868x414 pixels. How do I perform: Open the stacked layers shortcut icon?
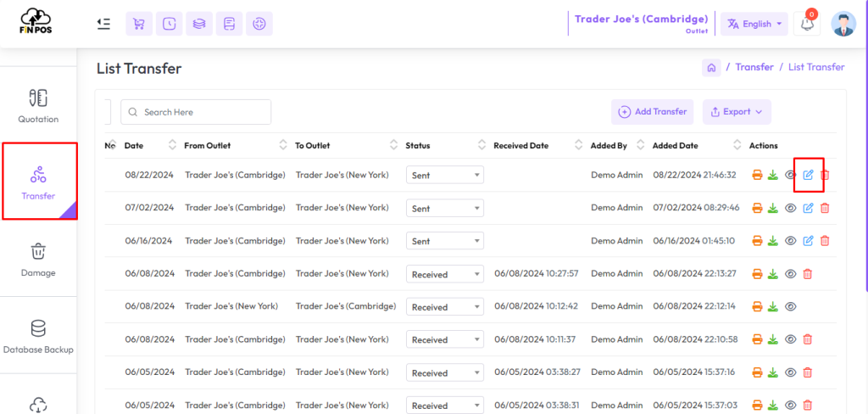[199, 24]
